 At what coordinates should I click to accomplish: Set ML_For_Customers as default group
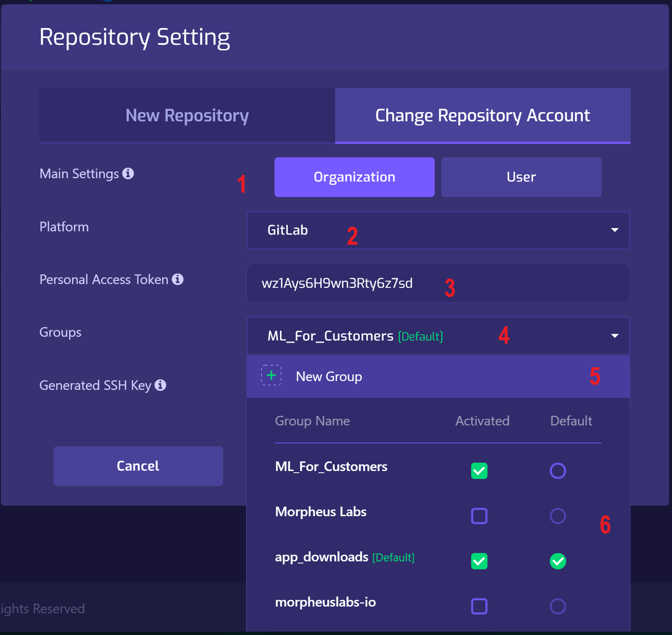pos(558,471)
